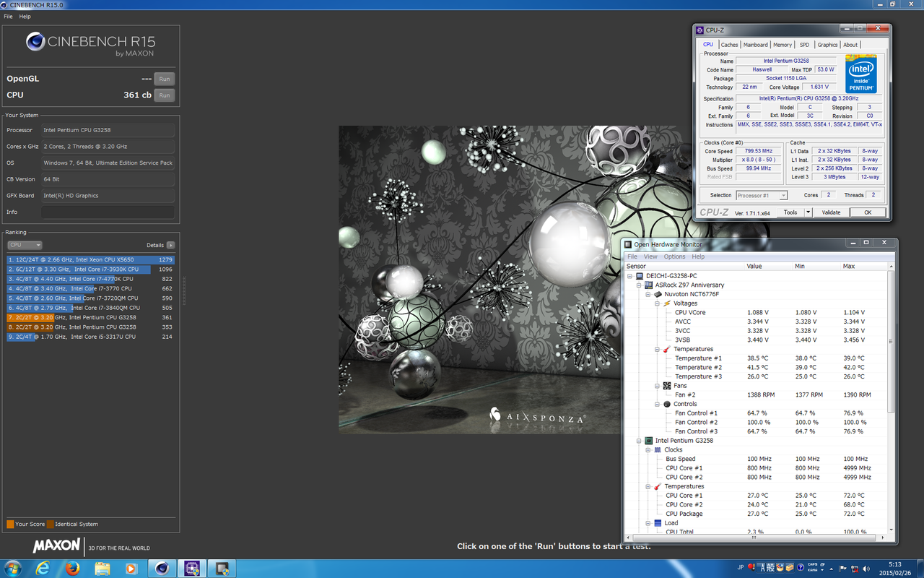The width and height of the screenshot is (924, 578).
Task: Open the CPU-Z Tools dropdown arrow
Action: 808,212
